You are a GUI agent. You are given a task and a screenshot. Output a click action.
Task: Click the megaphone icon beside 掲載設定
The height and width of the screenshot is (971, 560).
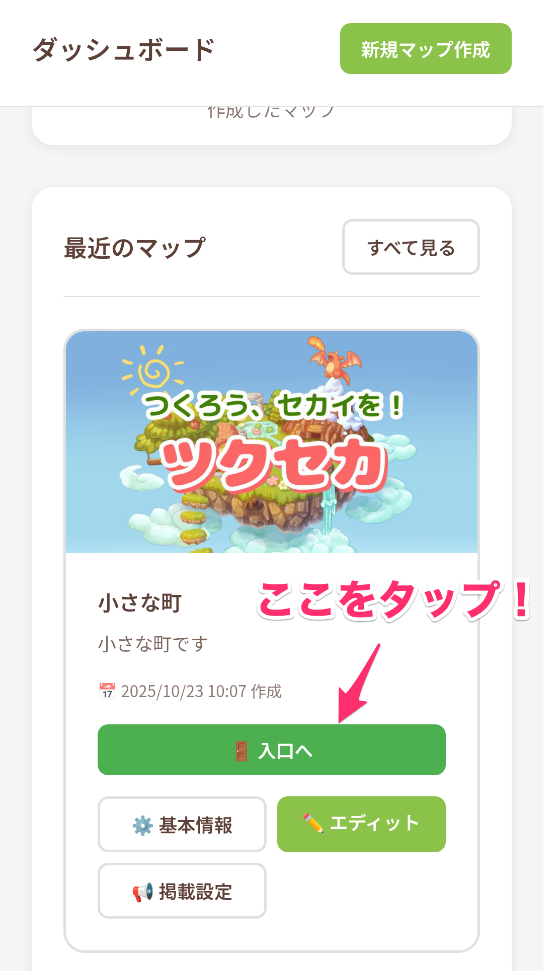point(142,892)
